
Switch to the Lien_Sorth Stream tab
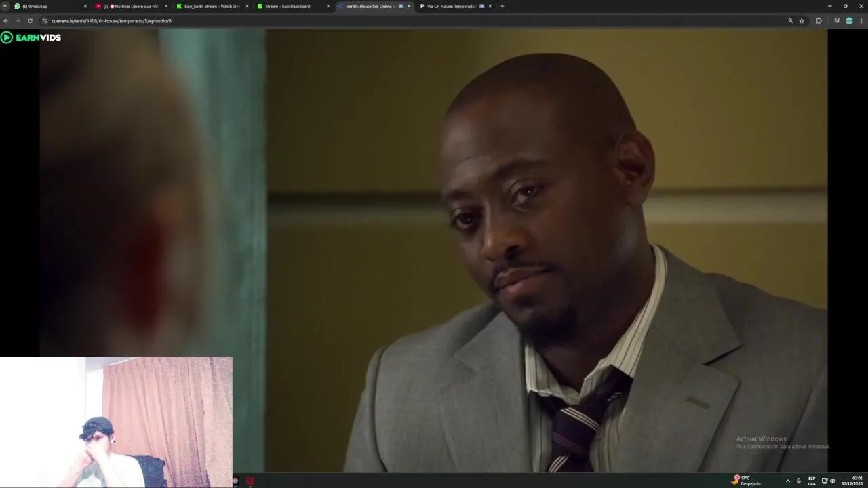pos(211,6)
